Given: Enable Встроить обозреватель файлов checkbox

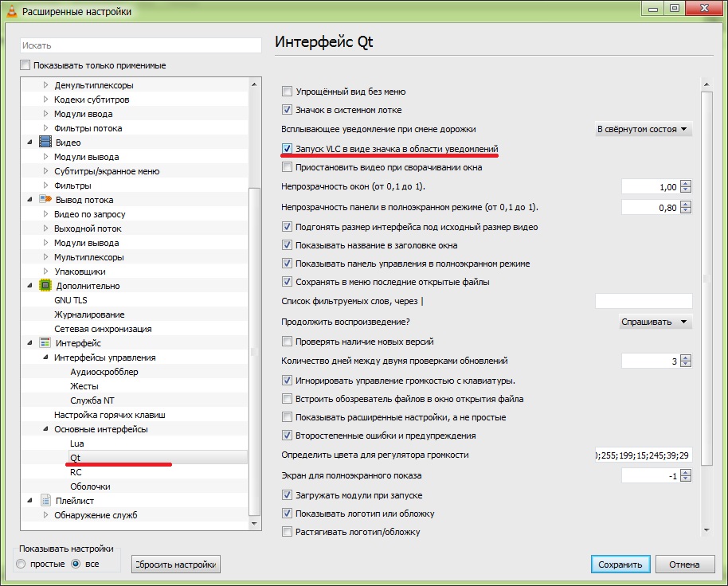Looking at the screenshot, I should [287, 399].
